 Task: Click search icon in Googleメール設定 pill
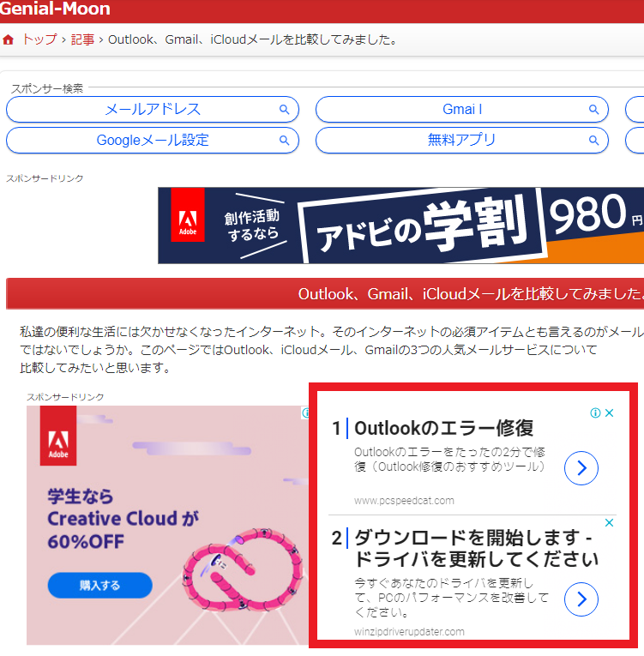pyautogui.click(x=284, y=140)
